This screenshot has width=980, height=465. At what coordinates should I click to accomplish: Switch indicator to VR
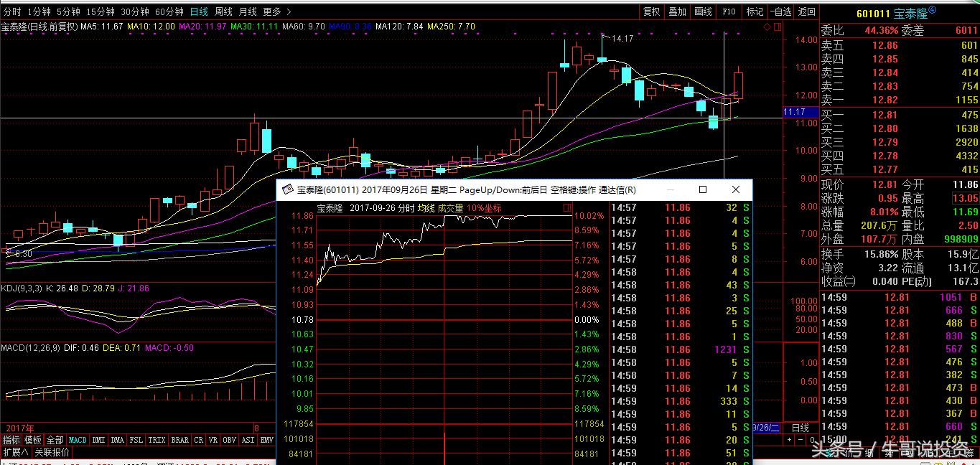(213, 440)
